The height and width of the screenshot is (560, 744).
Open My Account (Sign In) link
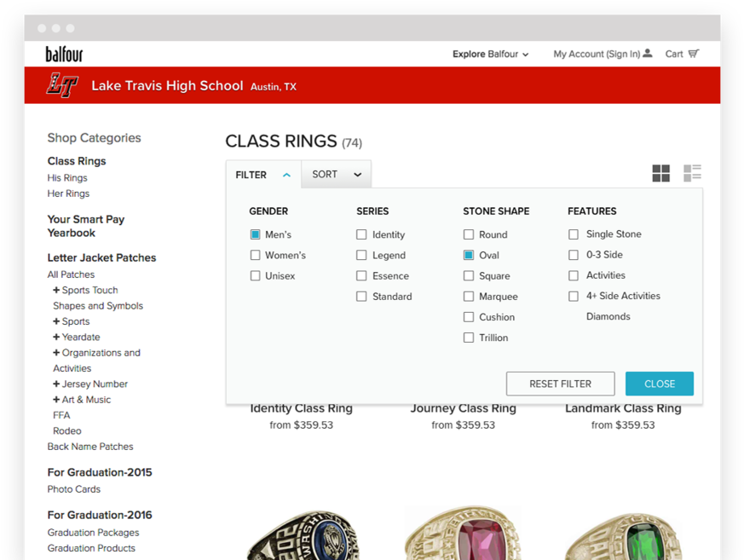point(597,54)
